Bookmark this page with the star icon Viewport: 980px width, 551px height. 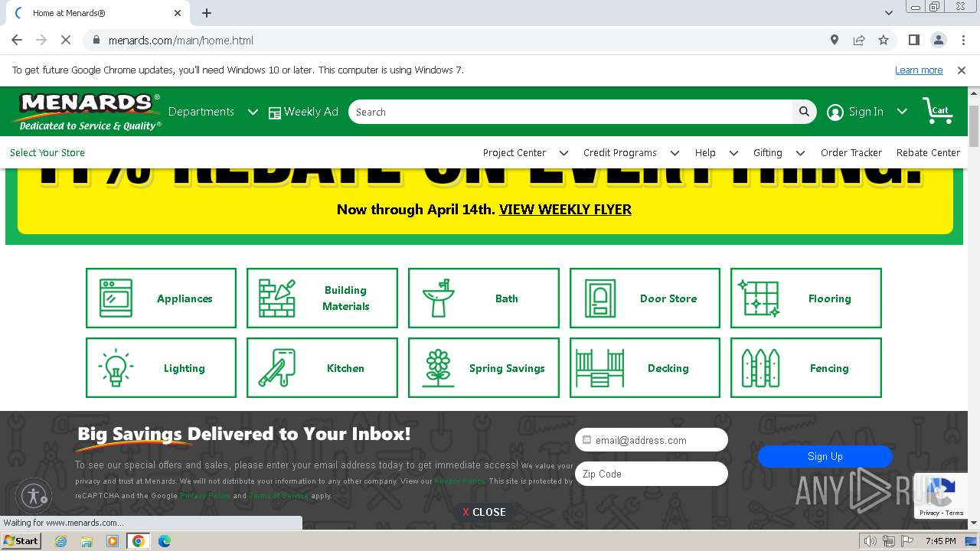click(x=884, y=40)
